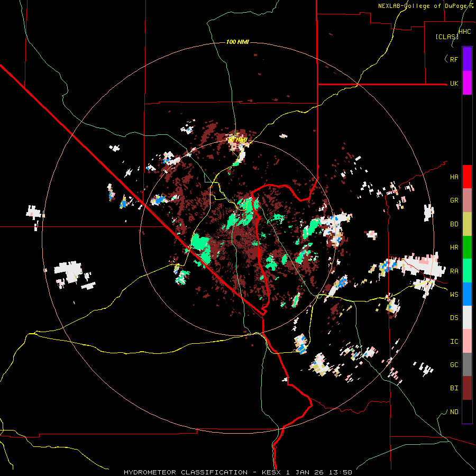Click the dark green HR legend swatch
The width and height of the screenshot is (476, 476).
[467, 248]
